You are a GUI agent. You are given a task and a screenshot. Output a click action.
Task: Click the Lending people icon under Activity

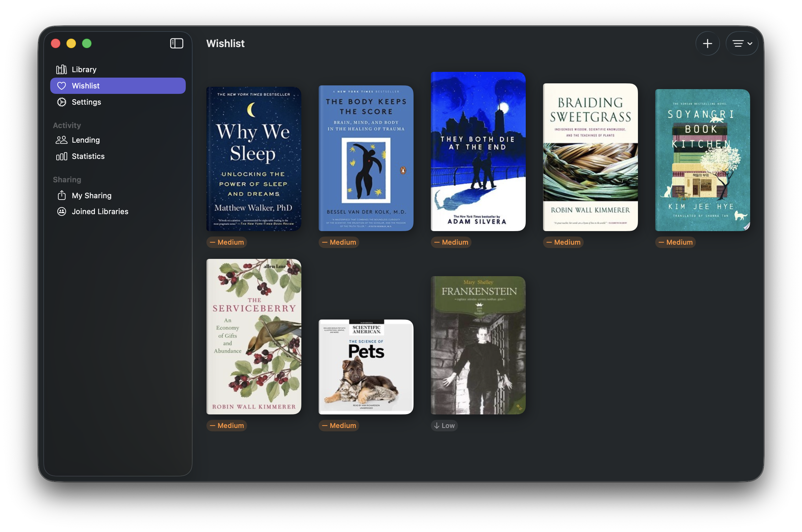61,140
